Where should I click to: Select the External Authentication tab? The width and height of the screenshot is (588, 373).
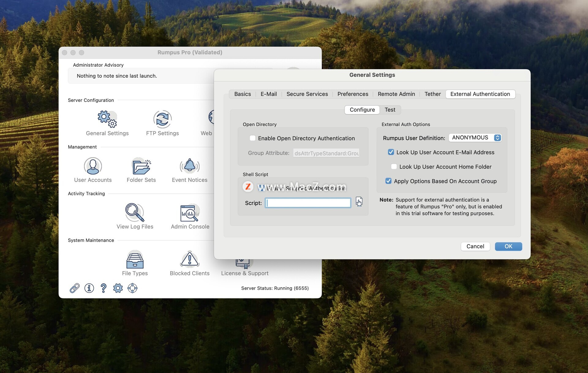(x=480, y=94)
